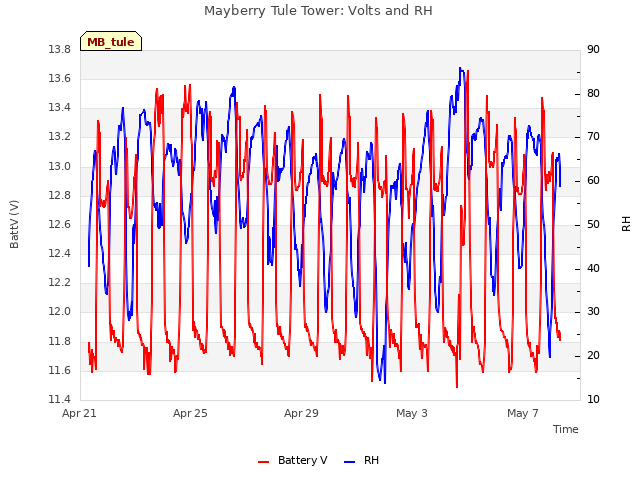
Task: Click the 60 RH tick label
Action: pos(593,180)
